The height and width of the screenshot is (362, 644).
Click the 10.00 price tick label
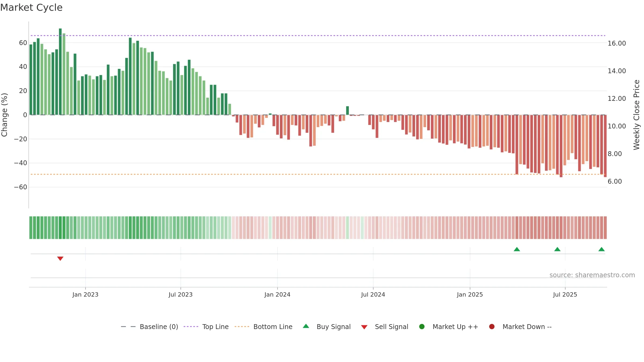pos(617,126)
